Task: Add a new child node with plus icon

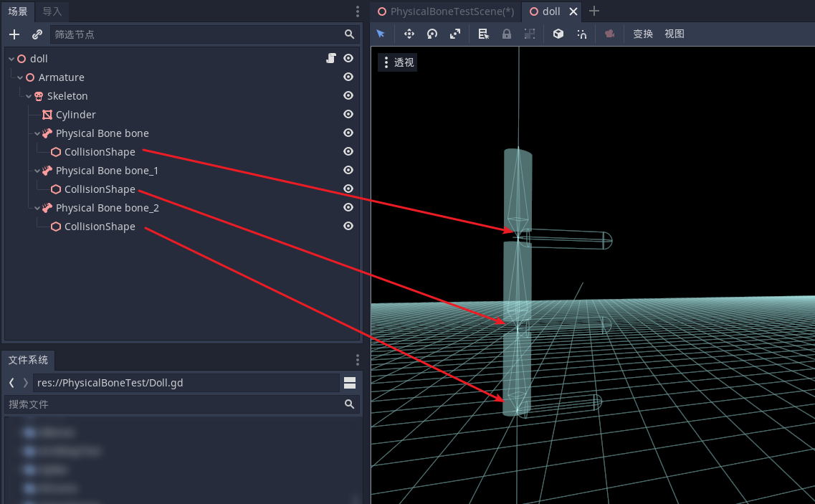Action: pyautogui.click(x=14, y=34)
